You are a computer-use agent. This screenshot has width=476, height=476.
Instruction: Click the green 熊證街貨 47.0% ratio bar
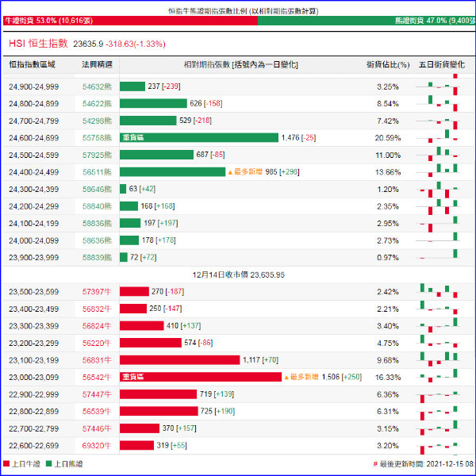[x=365, y=21]
